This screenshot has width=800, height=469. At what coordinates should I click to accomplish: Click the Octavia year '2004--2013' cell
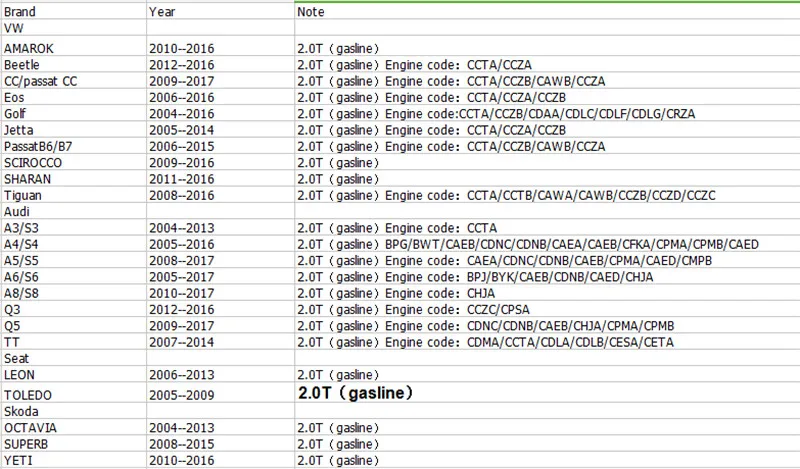point(220,428)
